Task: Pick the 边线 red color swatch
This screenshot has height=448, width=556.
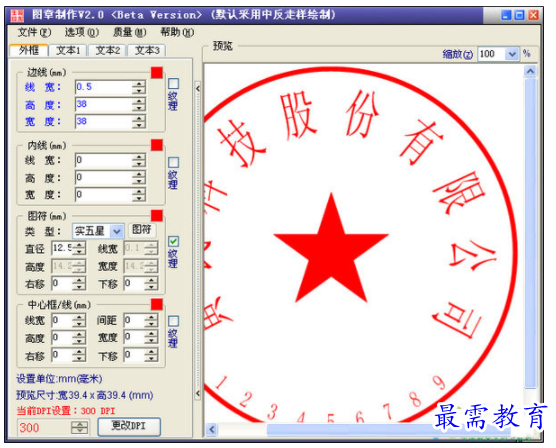Action: pos(157,72)
